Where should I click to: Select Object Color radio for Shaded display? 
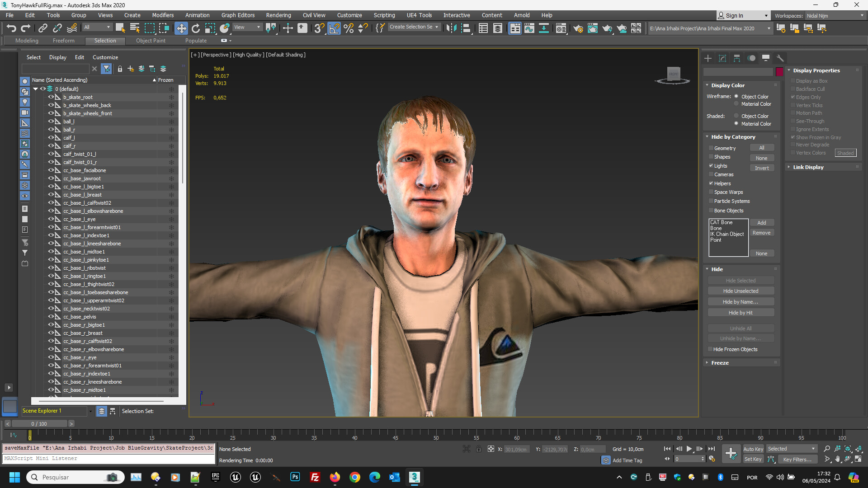(x=737, y=116)
